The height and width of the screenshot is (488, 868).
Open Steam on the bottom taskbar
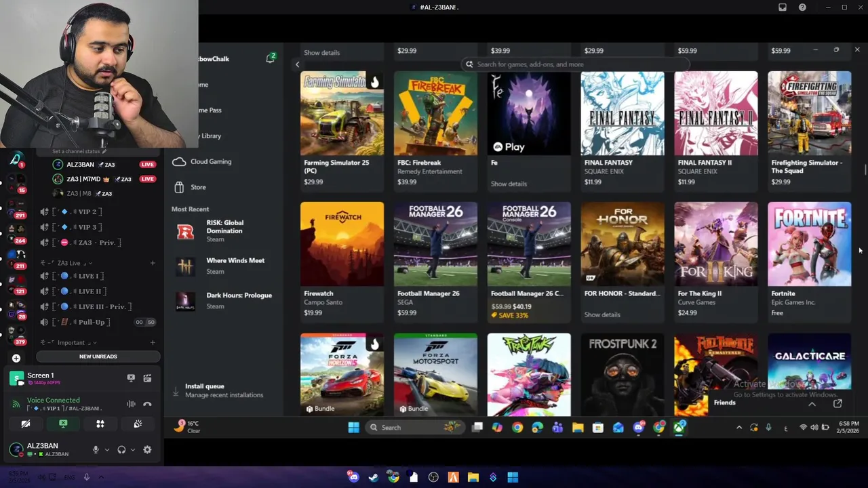click(x=373, y=477)
